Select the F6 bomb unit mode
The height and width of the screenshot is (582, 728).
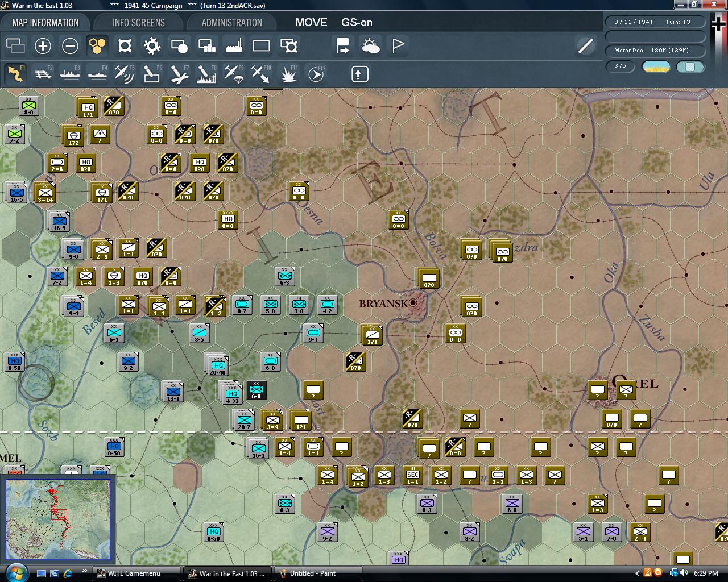tap(152, 74)
